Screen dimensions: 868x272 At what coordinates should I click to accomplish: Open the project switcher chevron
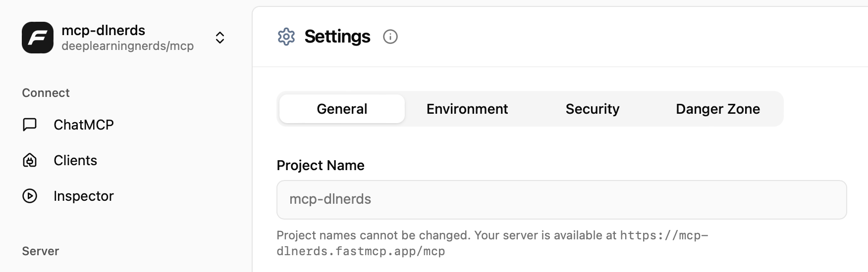220,38
